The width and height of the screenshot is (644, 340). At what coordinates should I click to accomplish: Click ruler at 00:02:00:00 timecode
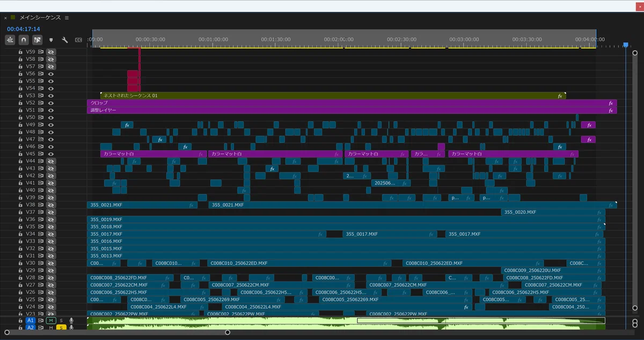pos(339,39)
